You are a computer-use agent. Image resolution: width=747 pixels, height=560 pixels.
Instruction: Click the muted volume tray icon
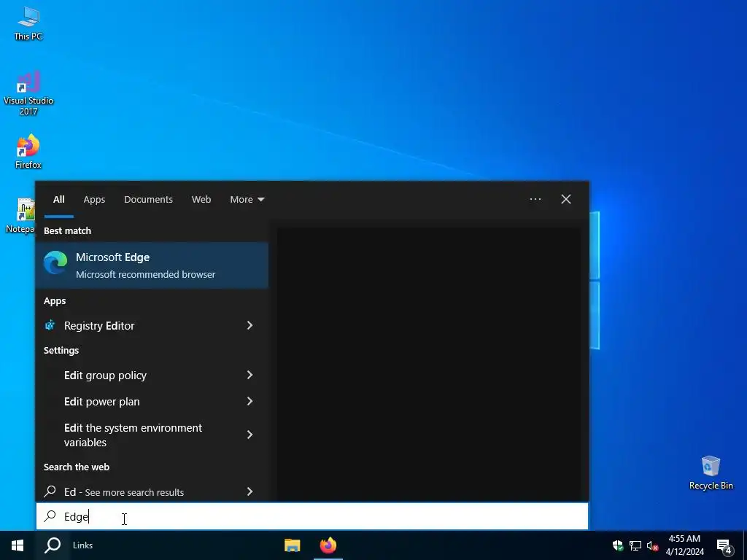652,545
